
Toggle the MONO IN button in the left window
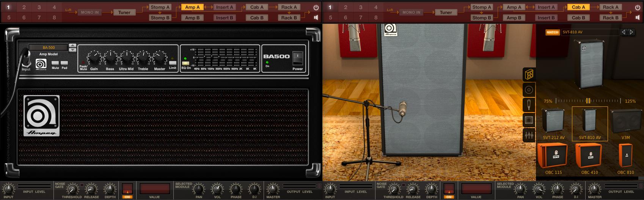[90, 12]
